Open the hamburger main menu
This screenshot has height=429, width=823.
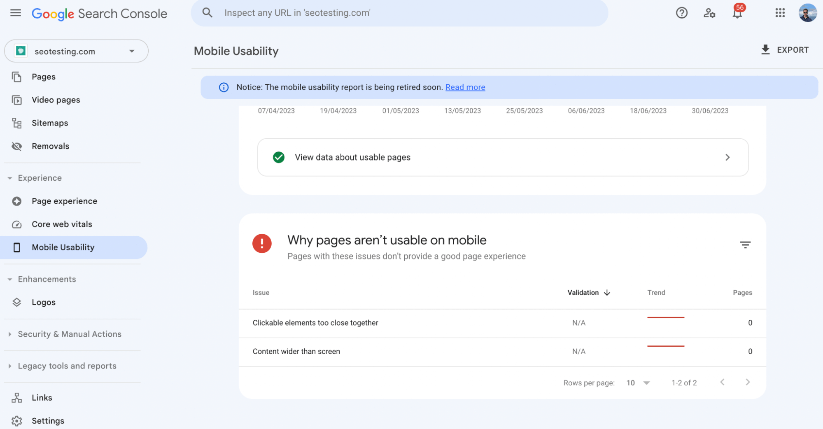pos(15,13)
